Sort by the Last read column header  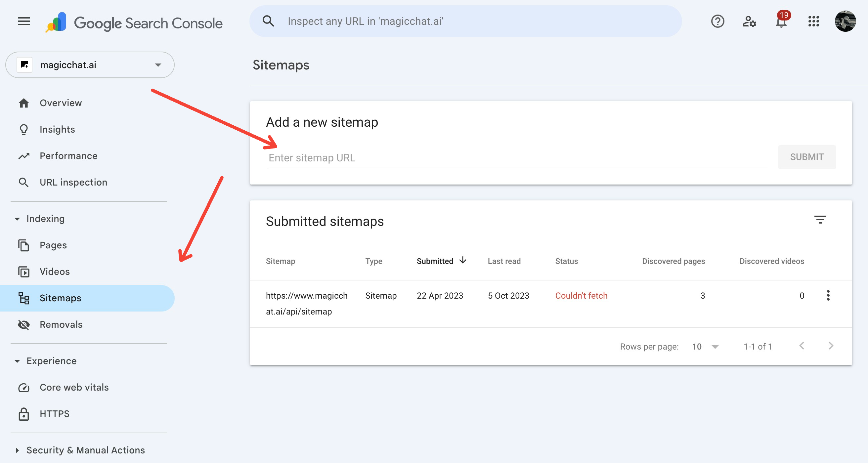pyautogui.click(x=504, y=261)
